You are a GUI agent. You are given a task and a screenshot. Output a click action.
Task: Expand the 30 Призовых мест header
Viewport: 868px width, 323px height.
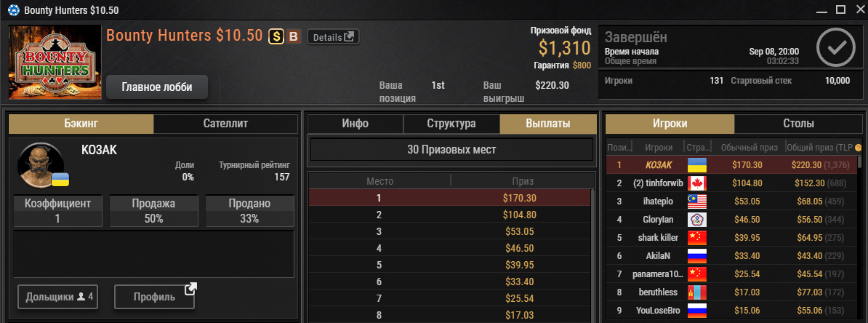(x=451, y=150)
